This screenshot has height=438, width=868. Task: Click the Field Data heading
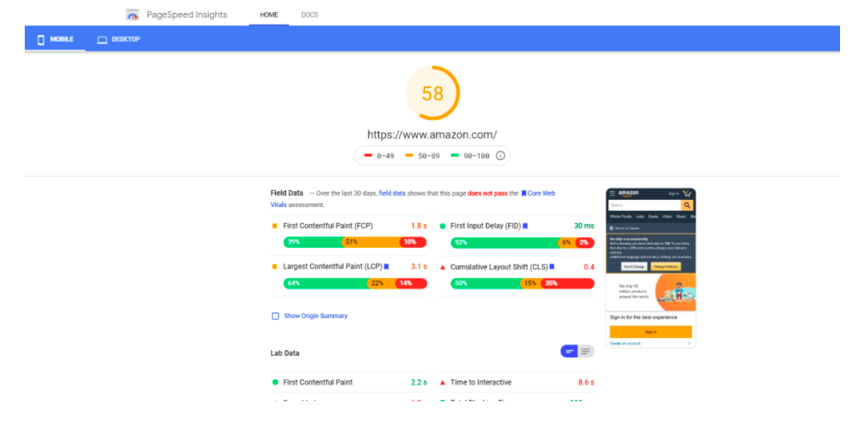287,193
